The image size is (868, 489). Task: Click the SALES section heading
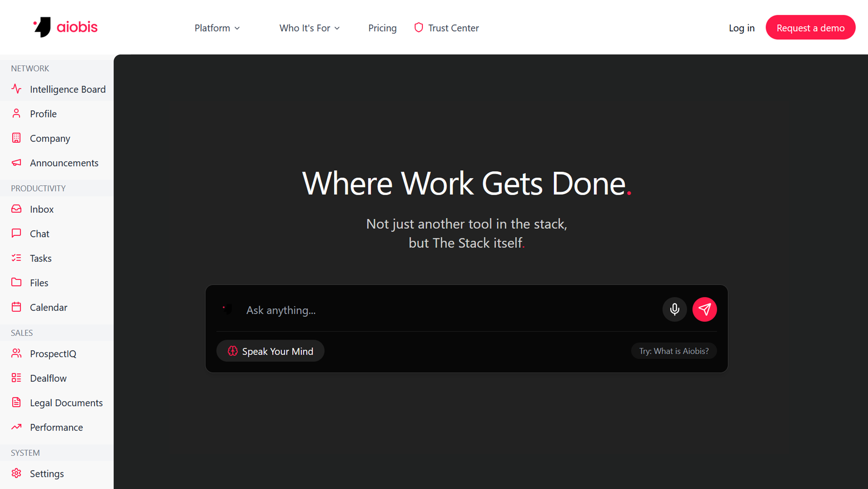click(22, 333)
